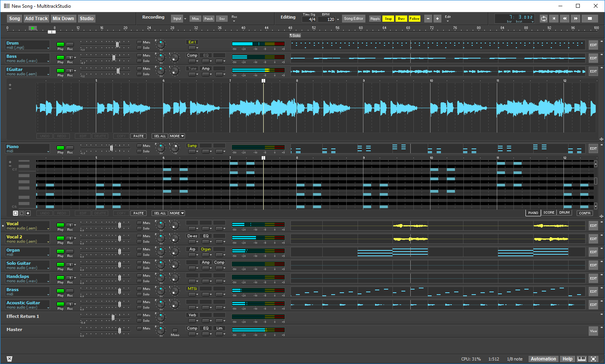Click the trash bin icon at bottom left
This screenshot has height=364, width=605.
click(x=10, y=359)
